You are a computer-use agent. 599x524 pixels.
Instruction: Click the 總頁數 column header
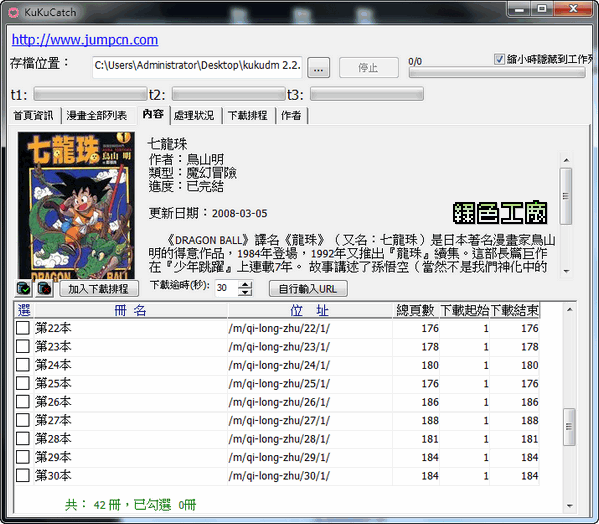tap(416, 310)
